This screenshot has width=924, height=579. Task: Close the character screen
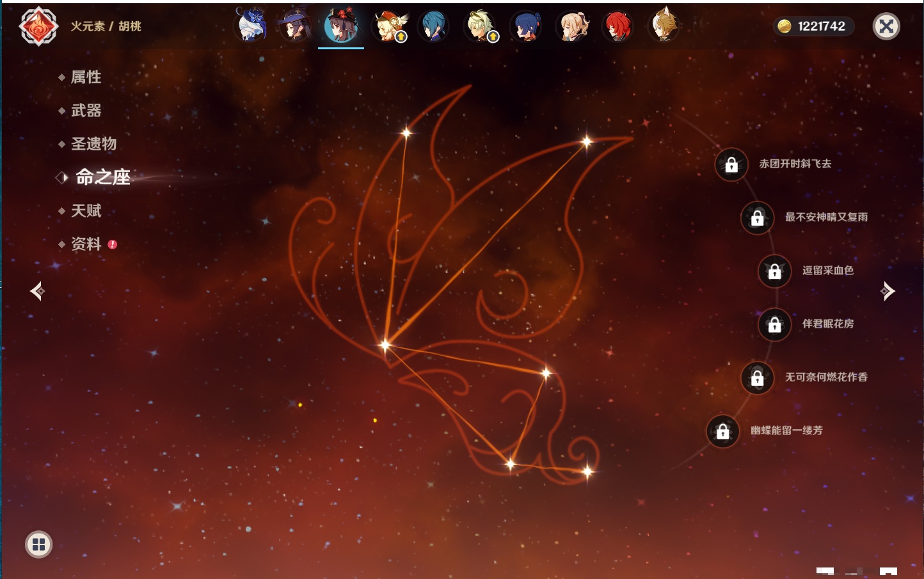pos(886,26)
